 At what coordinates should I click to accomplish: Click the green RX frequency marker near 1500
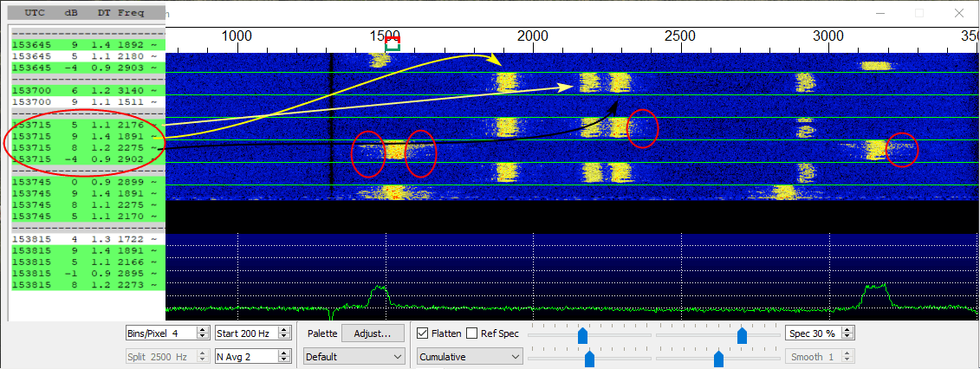tap(393, 47)
